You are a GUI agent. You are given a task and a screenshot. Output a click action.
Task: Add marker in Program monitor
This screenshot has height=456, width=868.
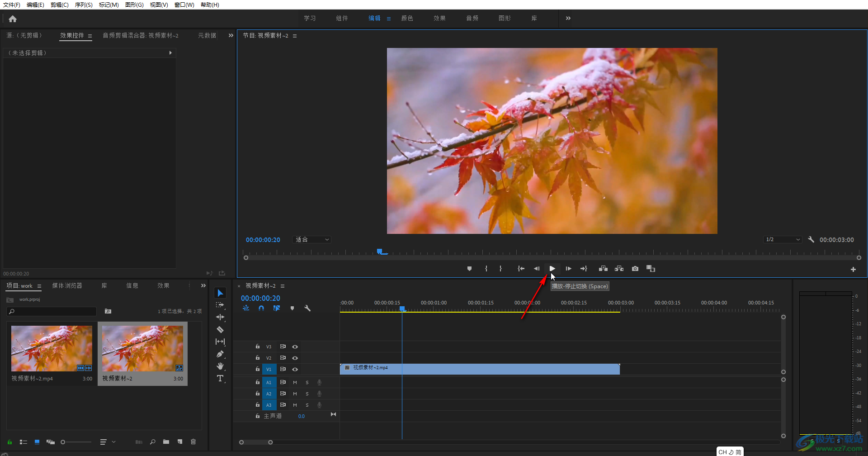click(469, 269)
